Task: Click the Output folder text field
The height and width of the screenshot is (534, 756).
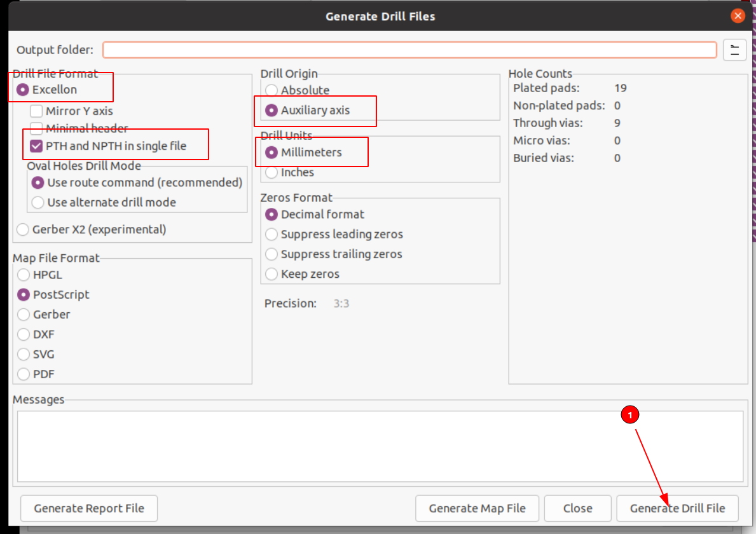Action: click(x=409, y=50)
